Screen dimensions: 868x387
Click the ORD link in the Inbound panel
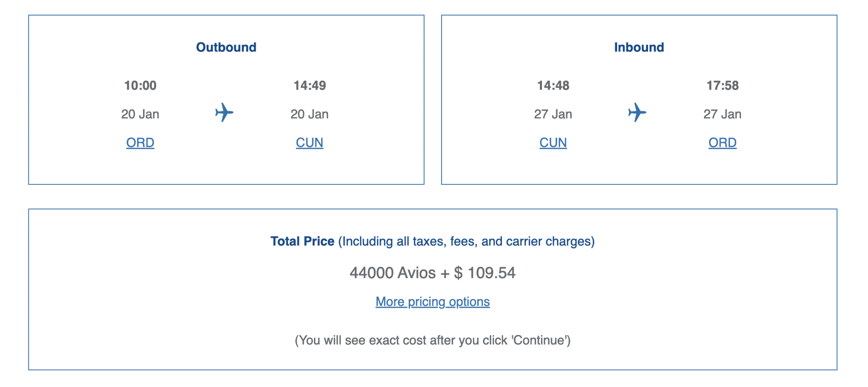tap(722, 143)
